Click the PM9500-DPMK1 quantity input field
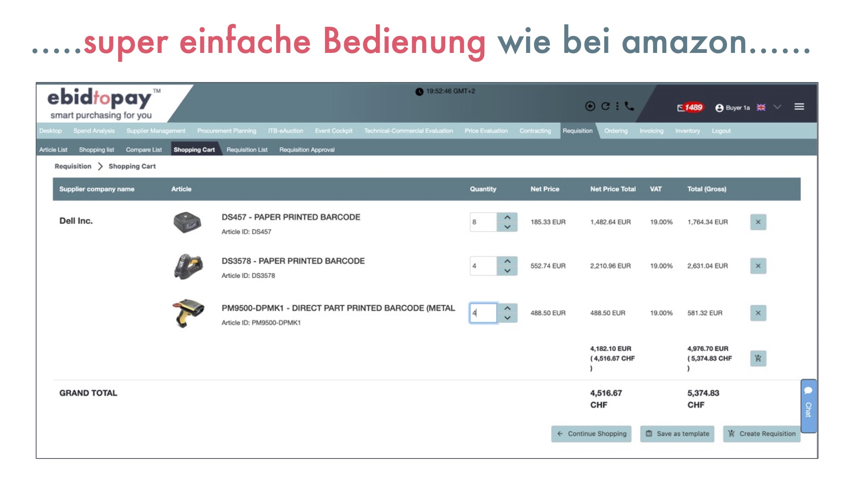868x488 pixels. point(483,313)
